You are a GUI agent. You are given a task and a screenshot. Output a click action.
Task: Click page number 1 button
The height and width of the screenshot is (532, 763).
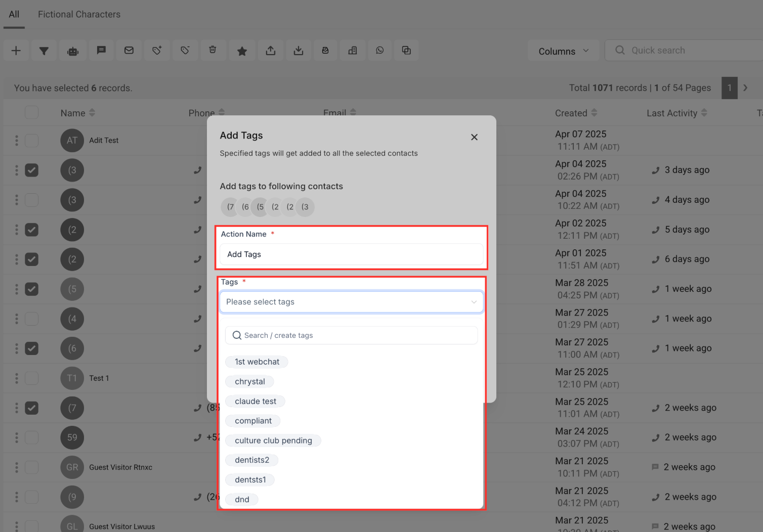point(730,88)
